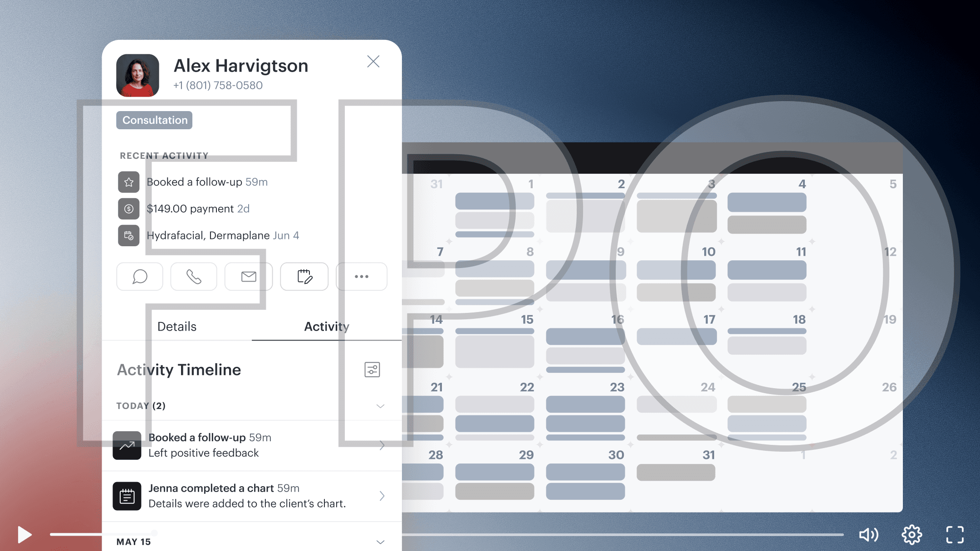This screenshot has width=980, height=551.
Task: Mute the video volume speaker
Action: pos(868,534)
